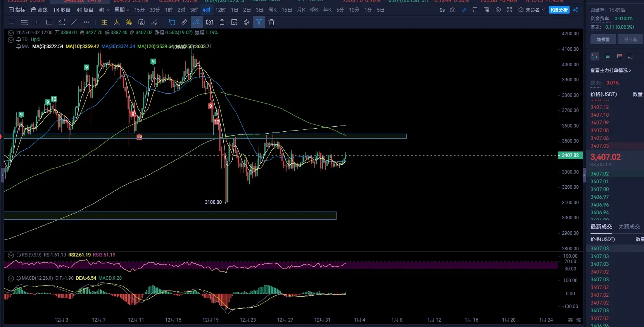Toggle the drawing brush tool highlight
The image size is (644, 327).
tap(197, 22)
